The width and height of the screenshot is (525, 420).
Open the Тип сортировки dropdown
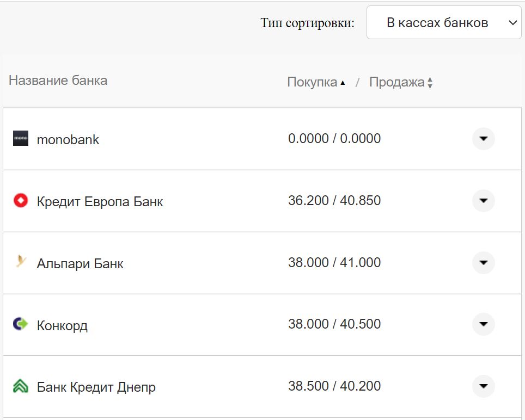tap(444, 23)
